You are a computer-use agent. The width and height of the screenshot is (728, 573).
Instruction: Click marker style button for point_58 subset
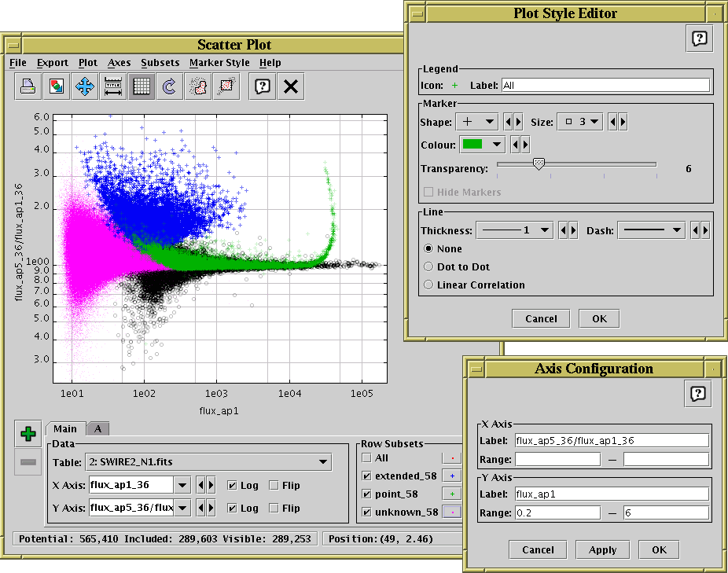click(x=452, y=494)
